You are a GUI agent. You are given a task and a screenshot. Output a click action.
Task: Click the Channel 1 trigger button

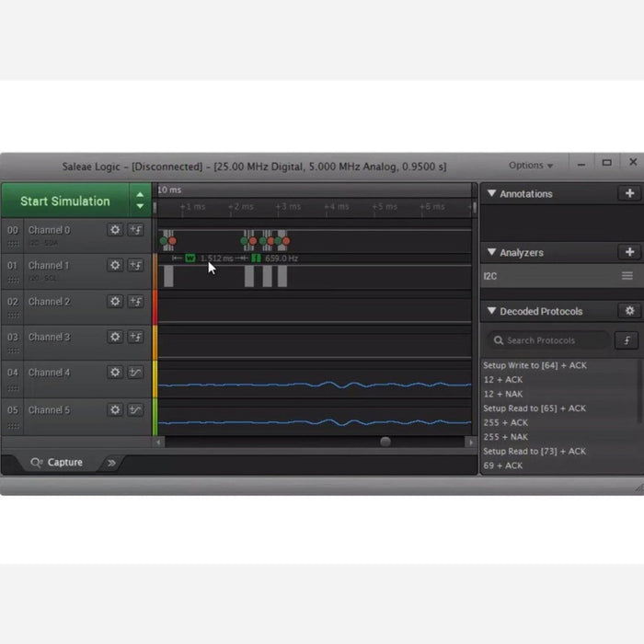click(135, 266)
